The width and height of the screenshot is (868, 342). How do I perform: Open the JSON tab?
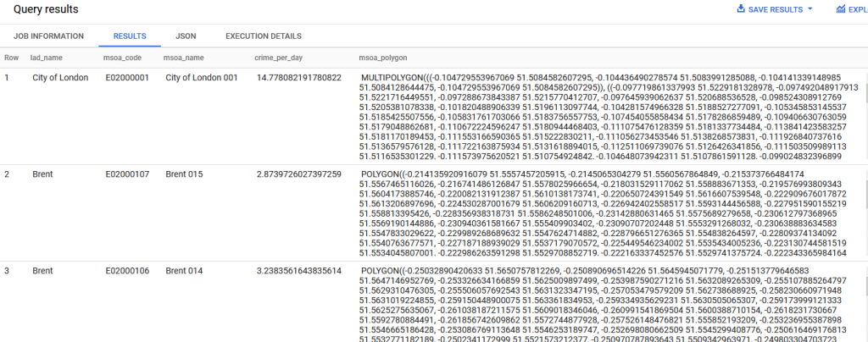[x=186, y=36]
